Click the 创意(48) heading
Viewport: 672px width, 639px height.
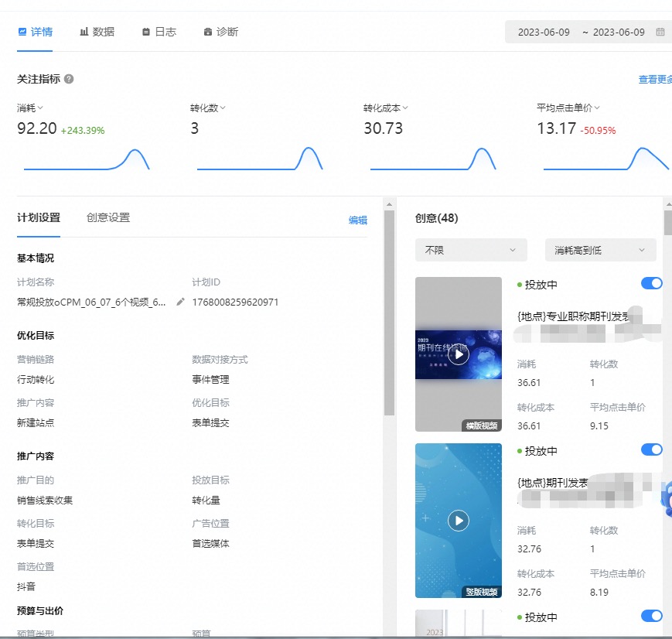tap(437, 218)
